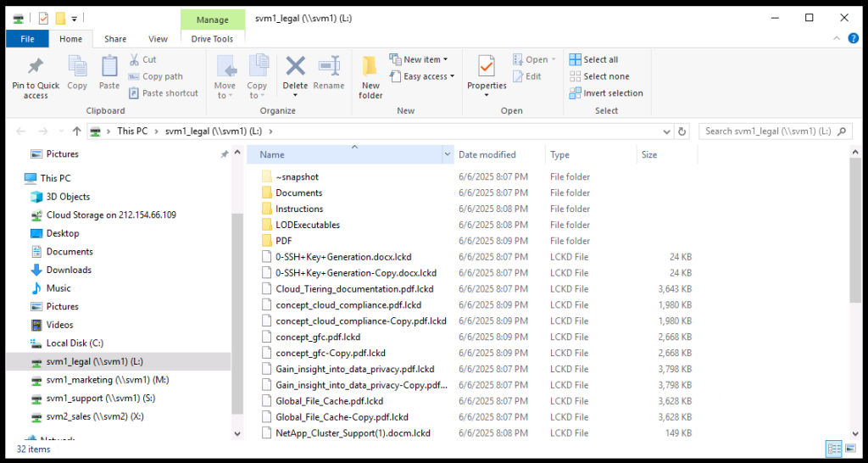The image size is (868, 463).
Task: Sort files by Date modified column
Action: coord(487,155)
